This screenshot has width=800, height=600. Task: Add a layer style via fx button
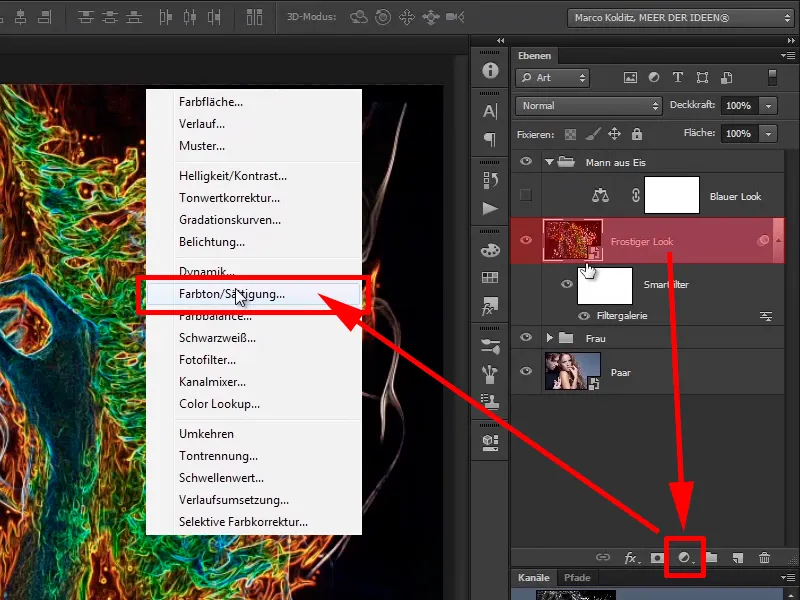(x=632, y=558)
